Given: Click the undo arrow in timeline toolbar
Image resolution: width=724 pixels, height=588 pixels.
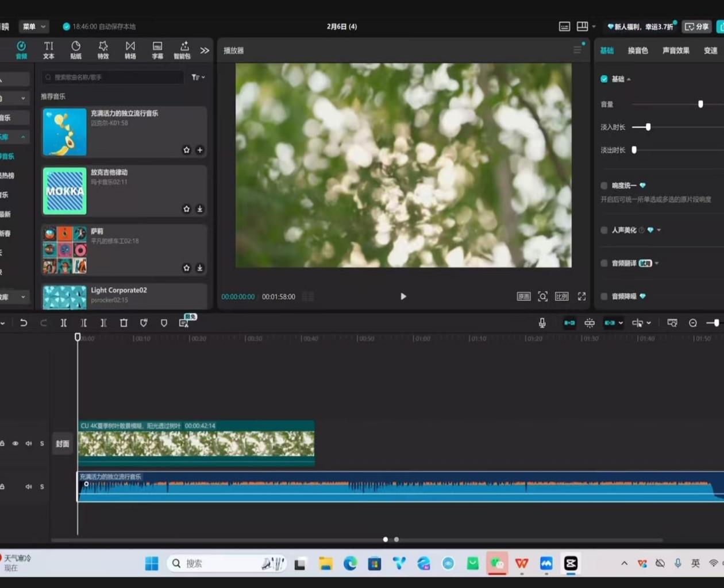Looking at the screenshot, I should point(24,323).
